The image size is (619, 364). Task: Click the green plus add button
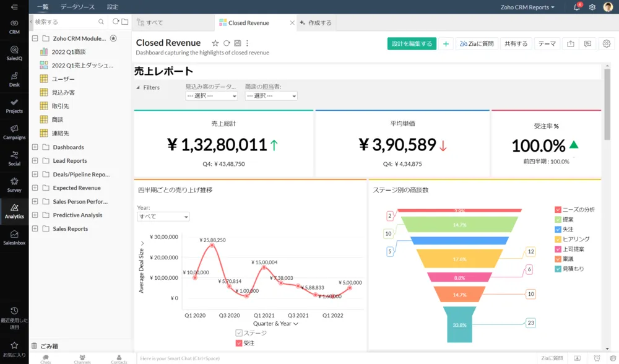[446, 43]
